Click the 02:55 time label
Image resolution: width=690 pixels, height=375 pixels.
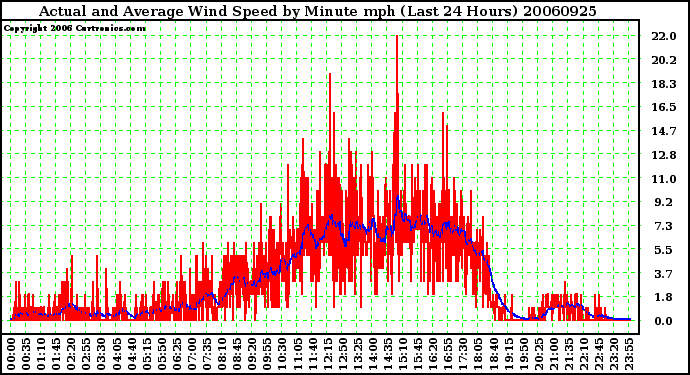point(86,354)
